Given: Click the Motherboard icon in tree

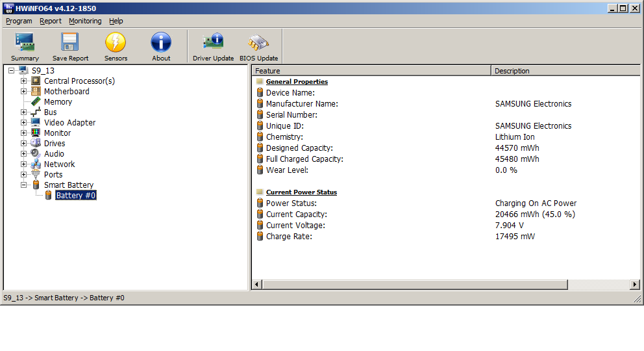Looking at the screenshot, I should point(36,91).
